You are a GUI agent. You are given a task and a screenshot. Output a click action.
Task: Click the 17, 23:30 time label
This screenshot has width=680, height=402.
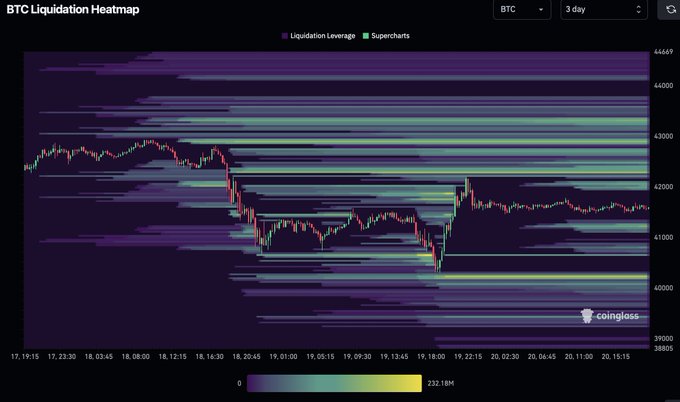click(62, 356)
